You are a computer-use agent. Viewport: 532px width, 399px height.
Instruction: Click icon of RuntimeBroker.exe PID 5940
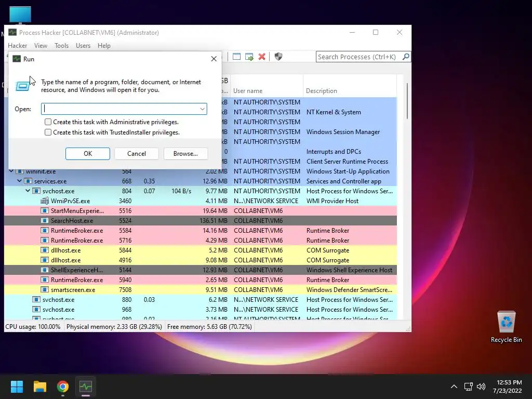(x=45, y=280)
